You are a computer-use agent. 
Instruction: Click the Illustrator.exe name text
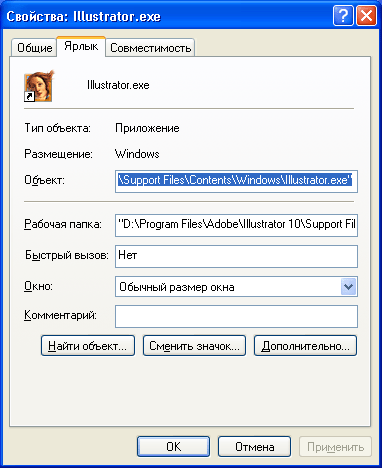coord(118,85)
